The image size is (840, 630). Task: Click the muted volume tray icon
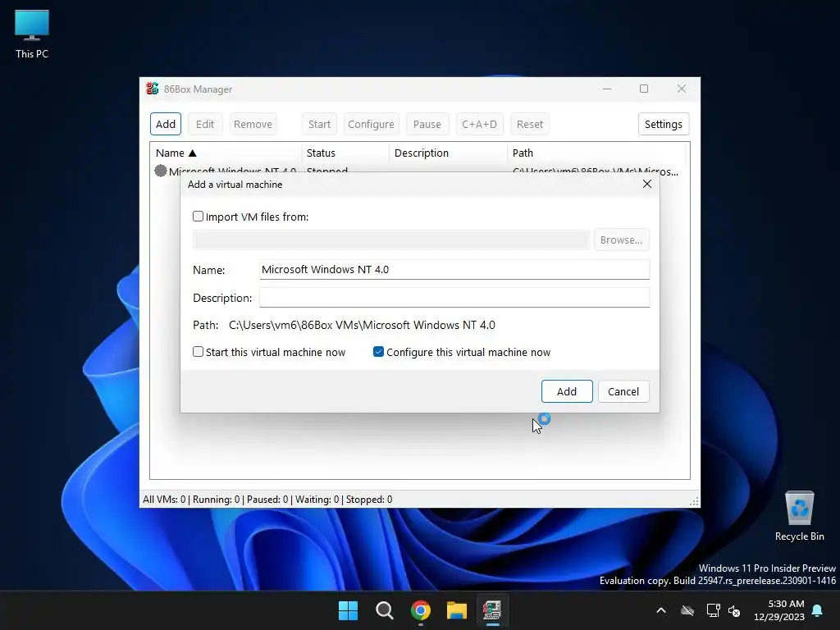[x=734, y=610]
